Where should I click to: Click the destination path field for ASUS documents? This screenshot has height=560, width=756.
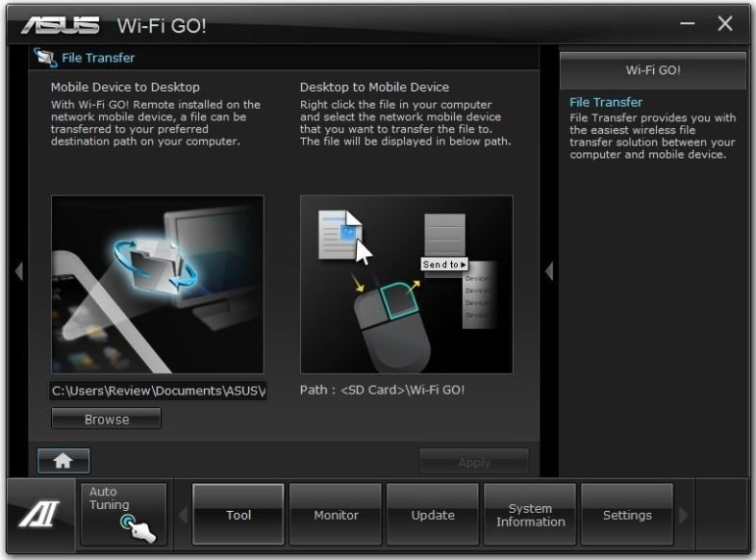click(158, 391)
